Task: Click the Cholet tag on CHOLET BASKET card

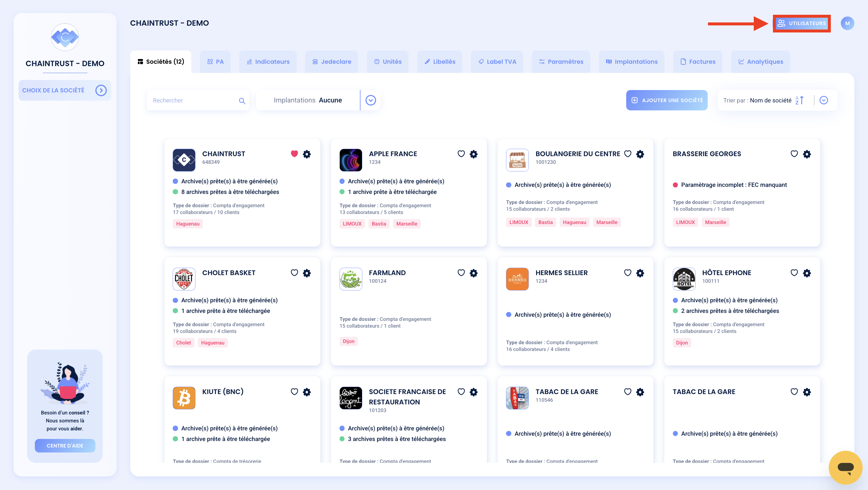Action: (183, 343)
